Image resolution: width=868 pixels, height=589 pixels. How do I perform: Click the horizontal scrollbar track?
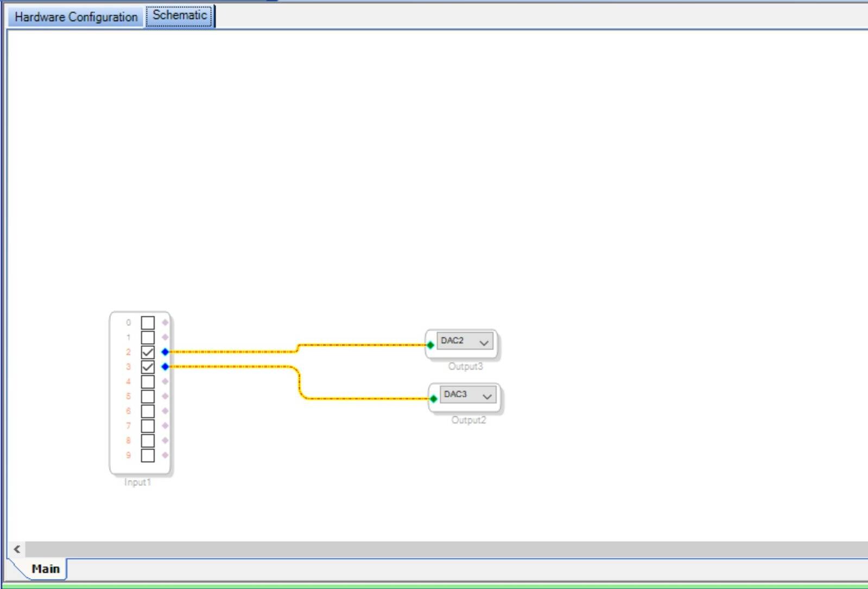pos(446,549)
